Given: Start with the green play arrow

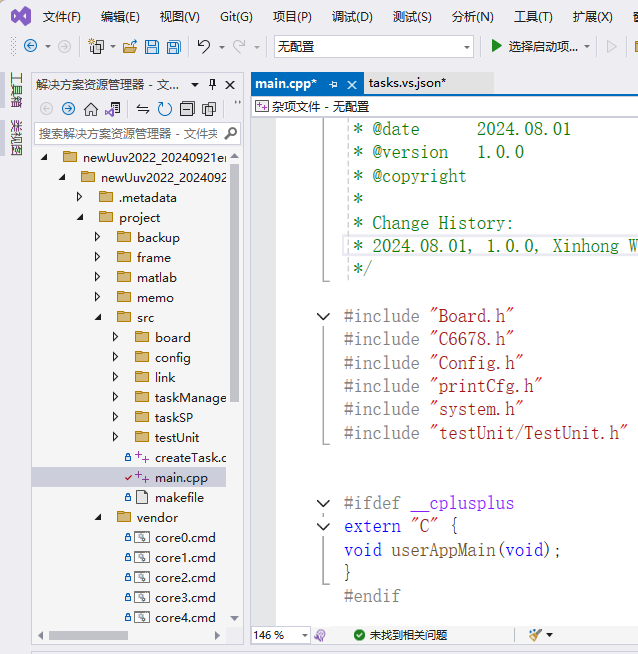Looking at the screenshot, I should point(496,46).
